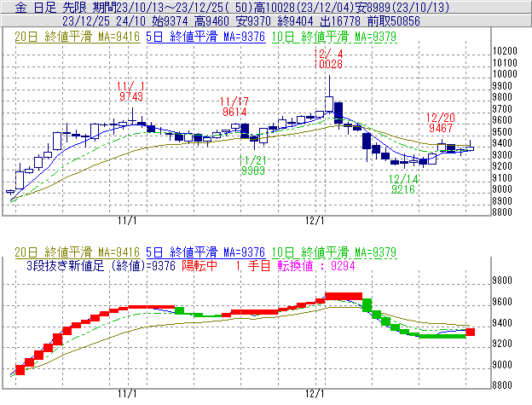532x405 pixels.
Task: Click the 12/4 10028 high price label
Action: [328, 59]
